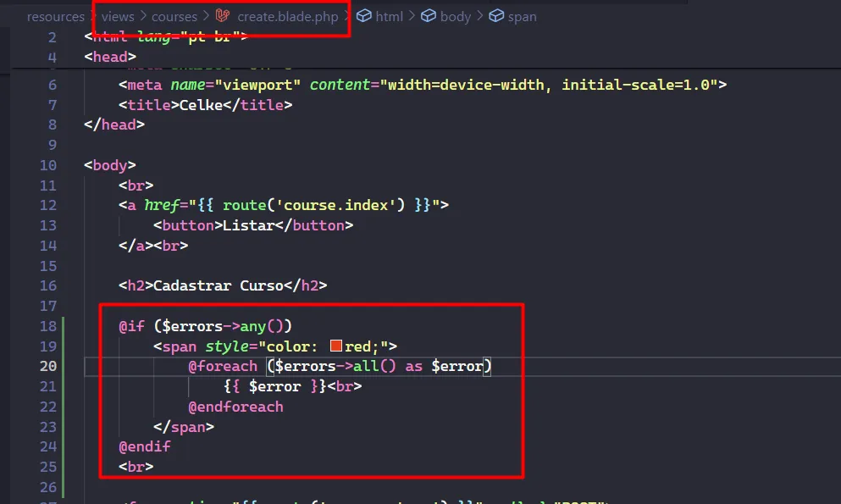Open create.blade.php breadcrumb file item

288,16
